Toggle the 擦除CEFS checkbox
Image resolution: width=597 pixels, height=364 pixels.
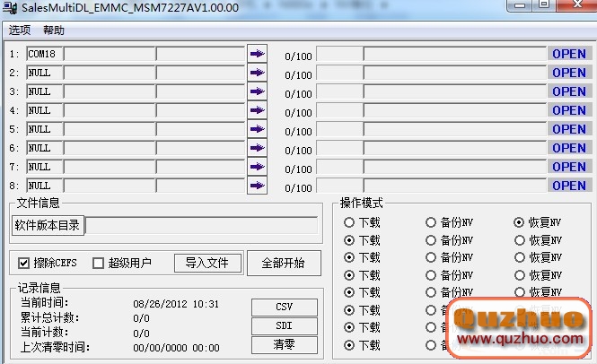23,263
